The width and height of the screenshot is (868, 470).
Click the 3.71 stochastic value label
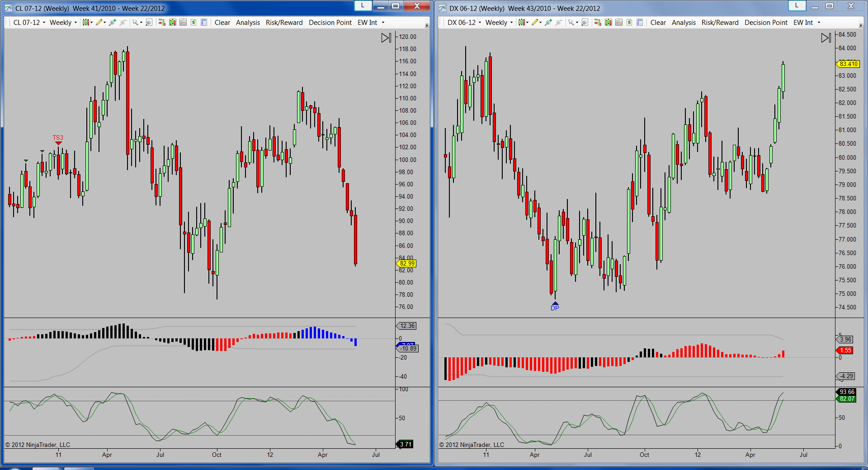[x=405, y=444]
